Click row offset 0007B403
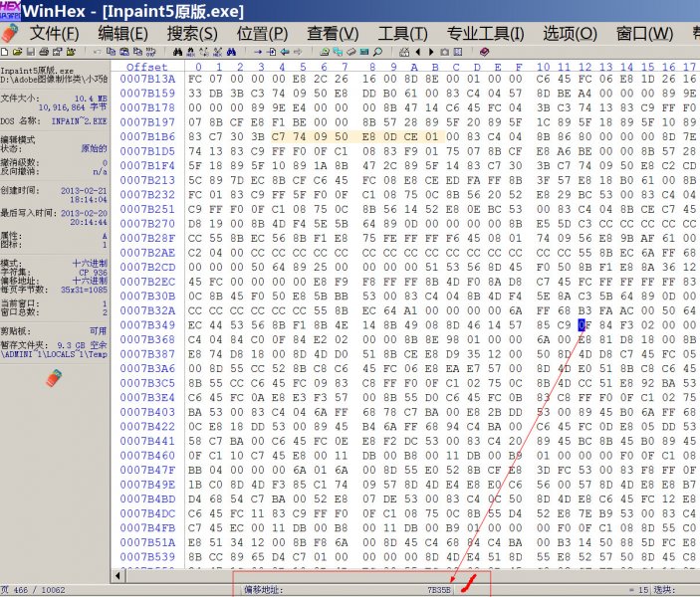Viewport: 700px width, 597px height. pos(147,412)
